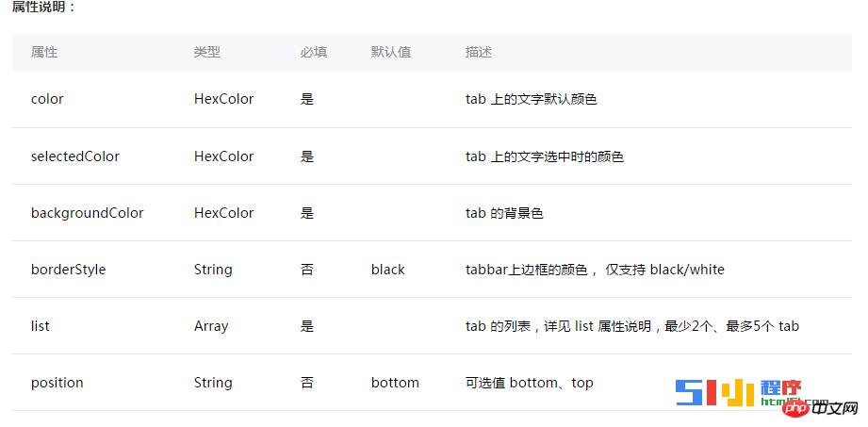Screen dimensions: 868x427
Task: Select the position property name
Action: tap(57, 383)
